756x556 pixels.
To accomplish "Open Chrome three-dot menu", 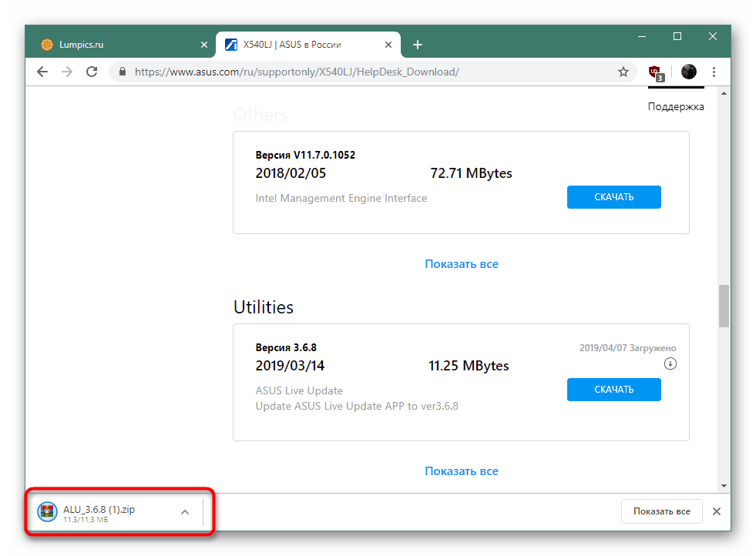I will pyautogui.click(x=714, y=72).
